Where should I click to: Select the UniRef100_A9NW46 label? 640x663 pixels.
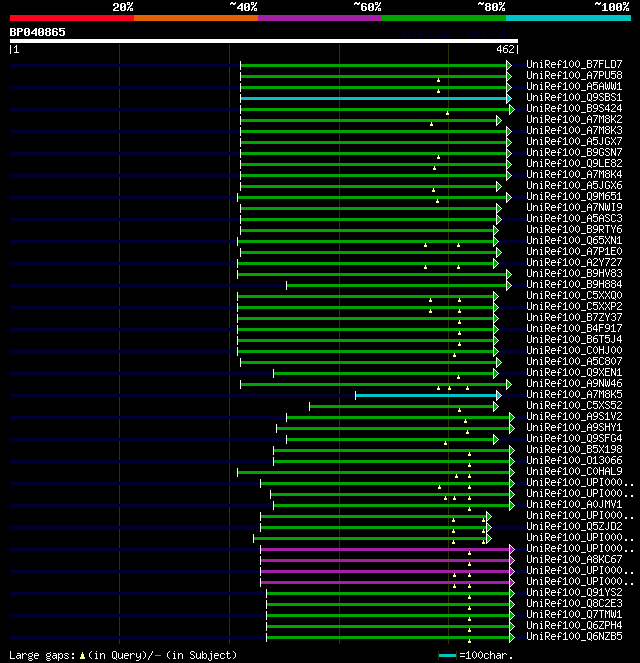pos(574,383)
